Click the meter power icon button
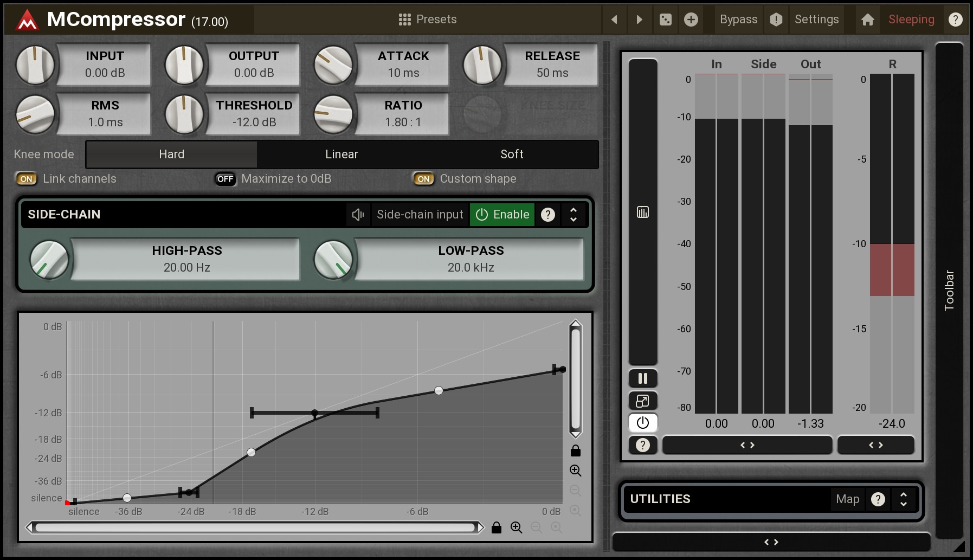 click(643, 422)
